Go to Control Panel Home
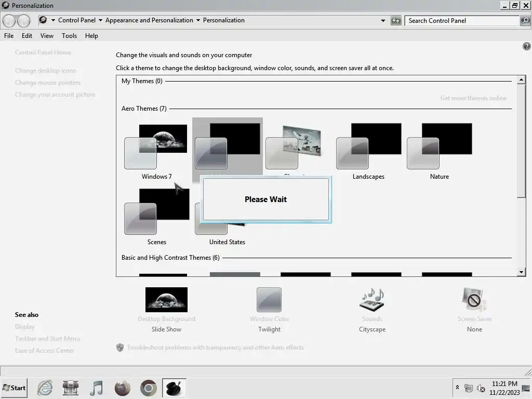This screenshot has width=532, height=399. 43,52
